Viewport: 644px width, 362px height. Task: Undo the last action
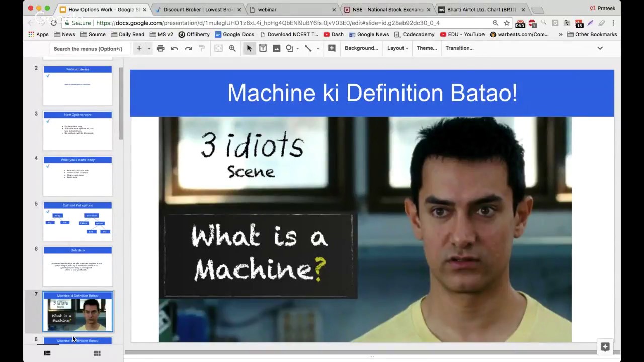click(x=174, y=48)
